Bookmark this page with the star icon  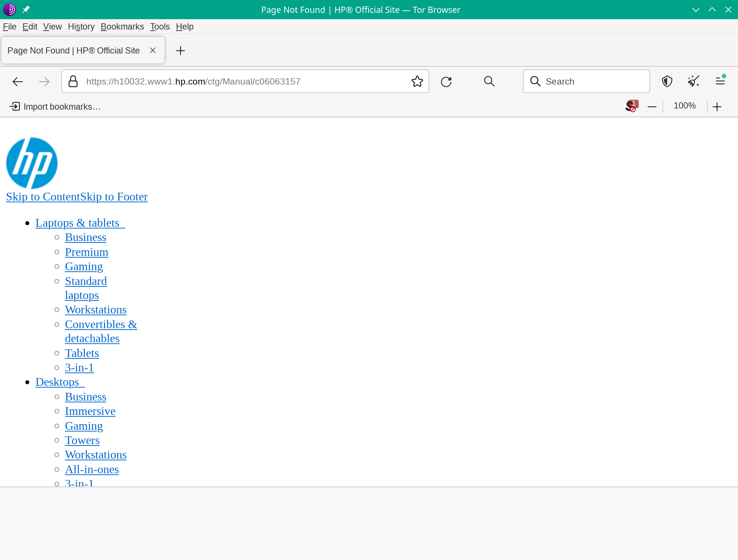tap(417, 82)
